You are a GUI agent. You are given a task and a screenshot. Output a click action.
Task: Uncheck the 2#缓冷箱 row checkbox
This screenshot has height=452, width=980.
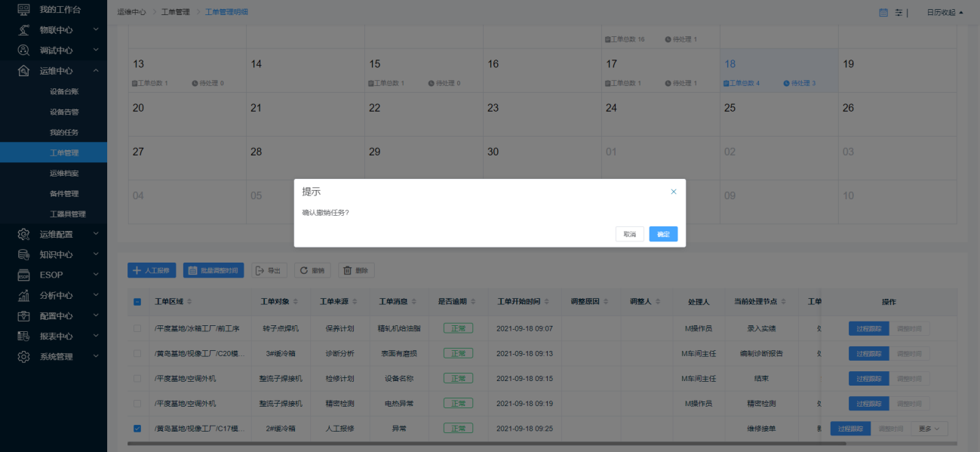tap(137, 429)
